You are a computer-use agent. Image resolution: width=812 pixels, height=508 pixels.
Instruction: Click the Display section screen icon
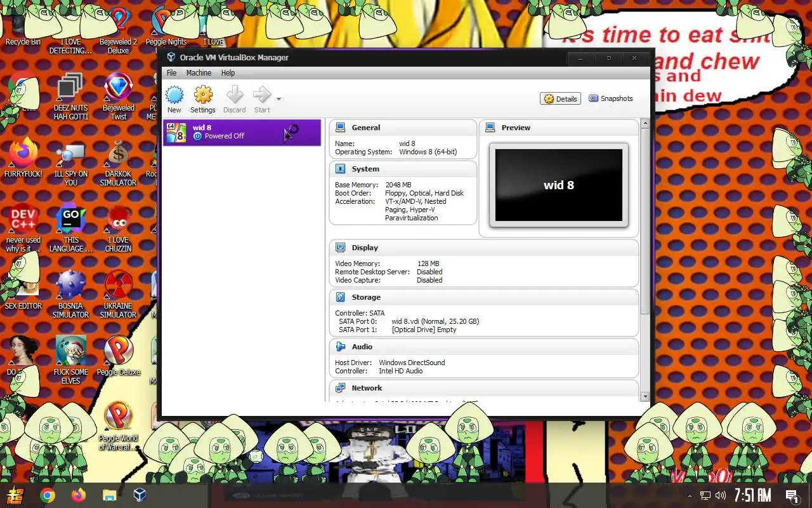coord(341,248)
